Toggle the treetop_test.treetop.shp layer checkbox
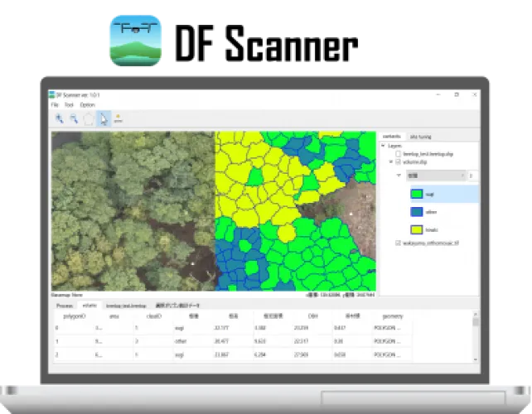The height and width of the screenshot is (414, 532). pyautogui.click(x=399, y=154)
